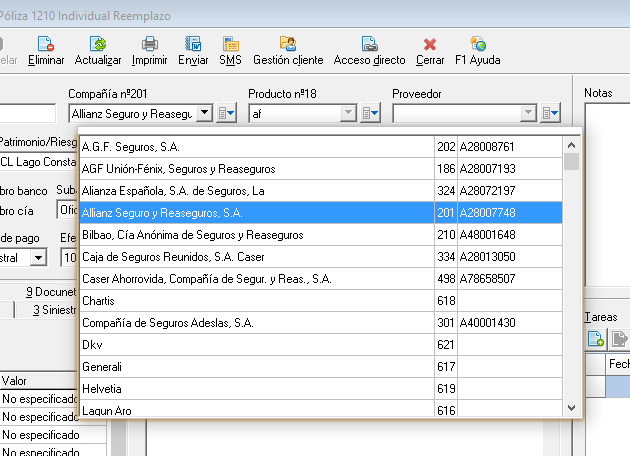
Task: Expand the Producto combo box arrow
Action: [348, 113]
